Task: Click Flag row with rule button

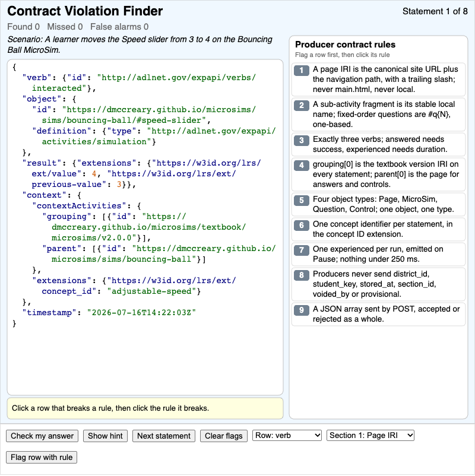Action: (x=42, y=457)
